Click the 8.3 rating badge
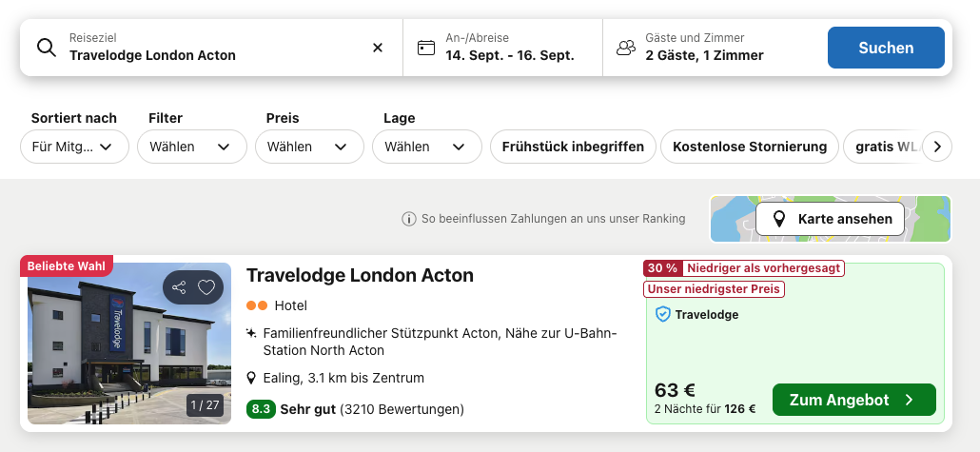The height and width of the screenshot is (452, 980). click(261, 409)
